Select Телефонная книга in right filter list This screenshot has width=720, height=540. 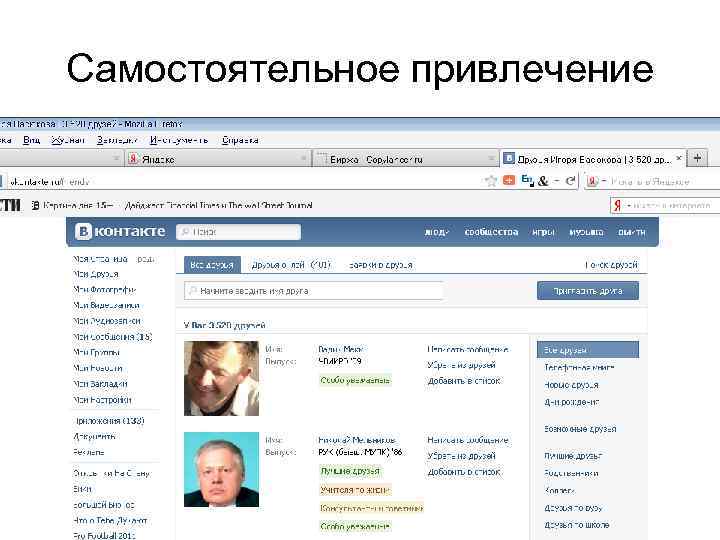tap(579, 367)
